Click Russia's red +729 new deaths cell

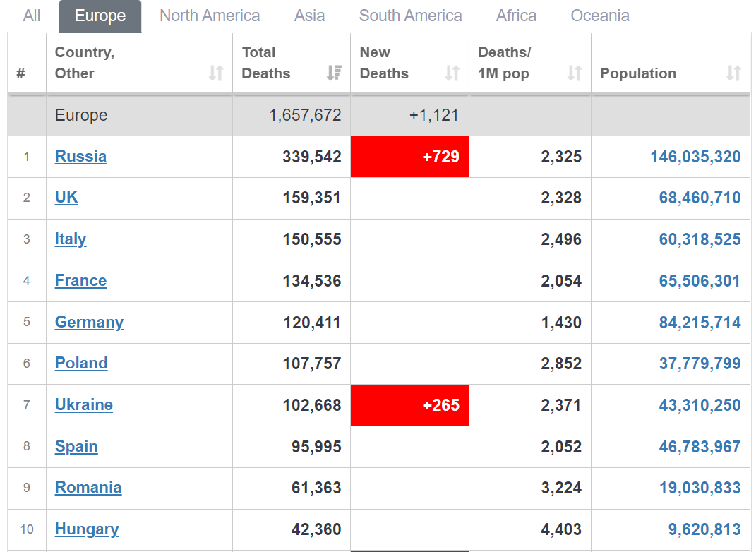(x=410, y=157)
